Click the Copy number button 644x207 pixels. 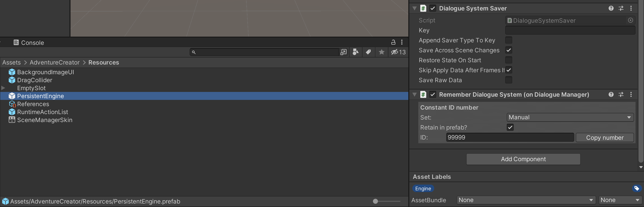(x=604, y=138)
